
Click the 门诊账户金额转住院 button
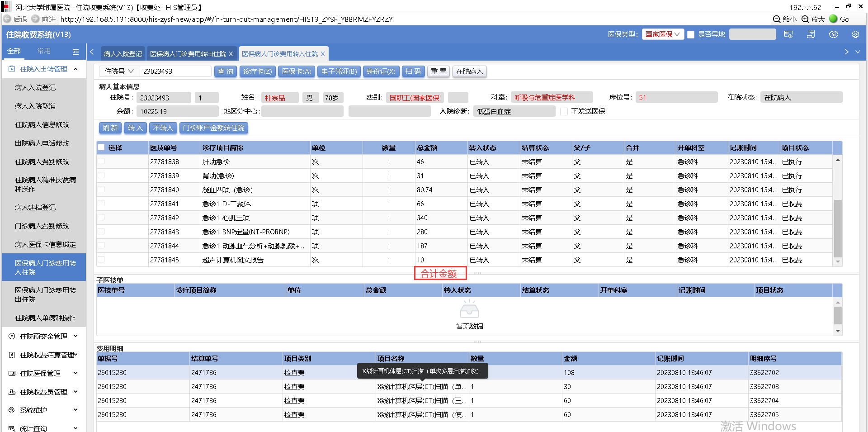point(213,128)
